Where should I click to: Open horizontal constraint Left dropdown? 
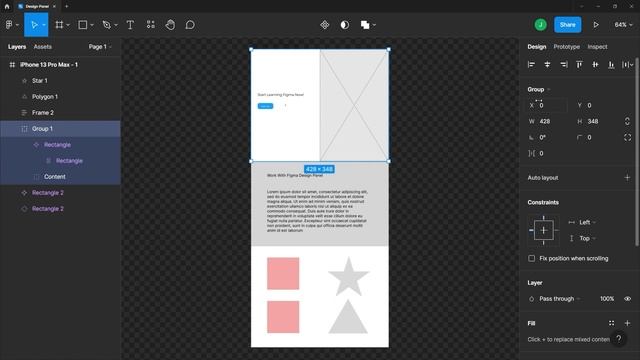coord(587,222)
